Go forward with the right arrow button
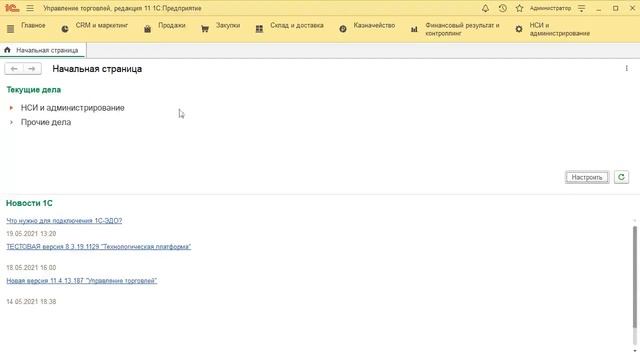The image size is (640, 360). point(32,69)
